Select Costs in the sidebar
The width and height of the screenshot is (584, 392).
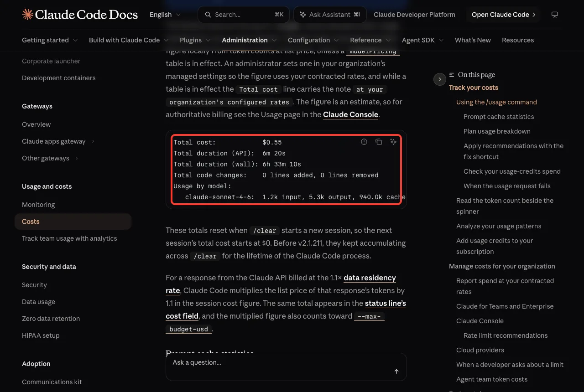coord(73,222)
